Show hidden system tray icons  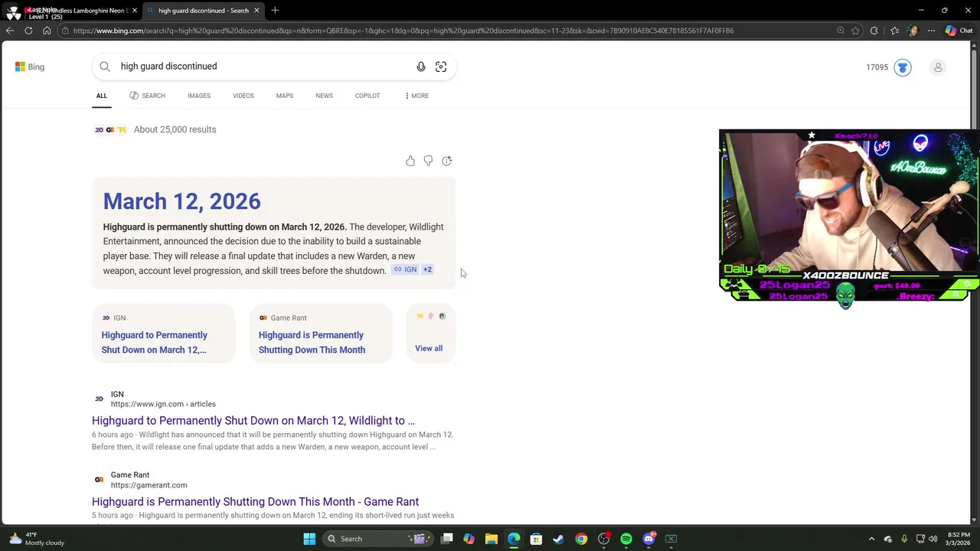click(x=871, y=539)
